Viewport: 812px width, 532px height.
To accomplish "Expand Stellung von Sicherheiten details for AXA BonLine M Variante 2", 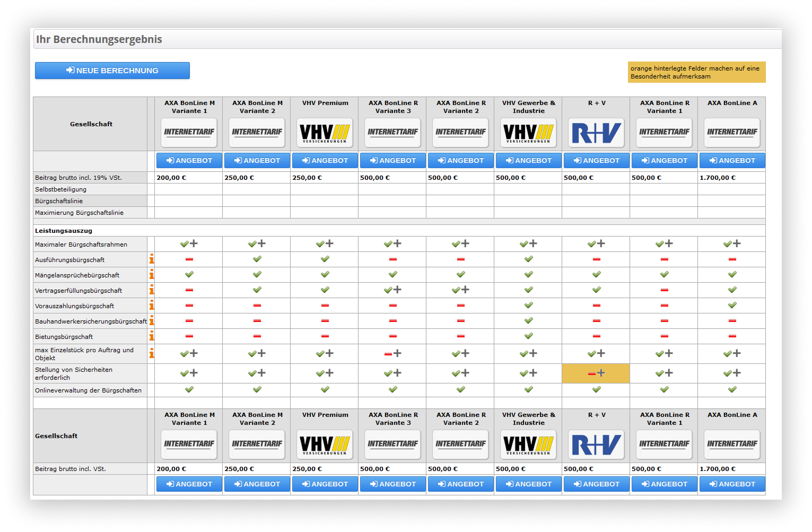I will click(x=262, y=373).
